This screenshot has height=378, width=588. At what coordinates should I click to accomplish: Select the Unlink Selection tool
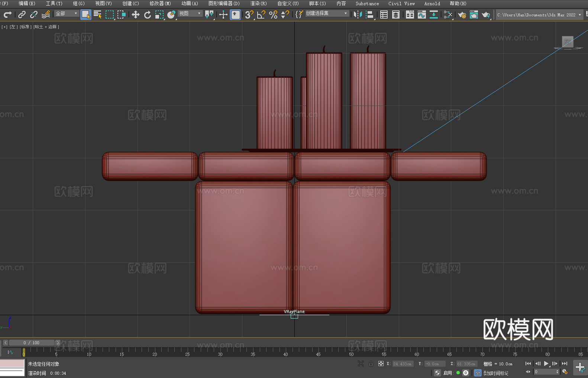34,14
